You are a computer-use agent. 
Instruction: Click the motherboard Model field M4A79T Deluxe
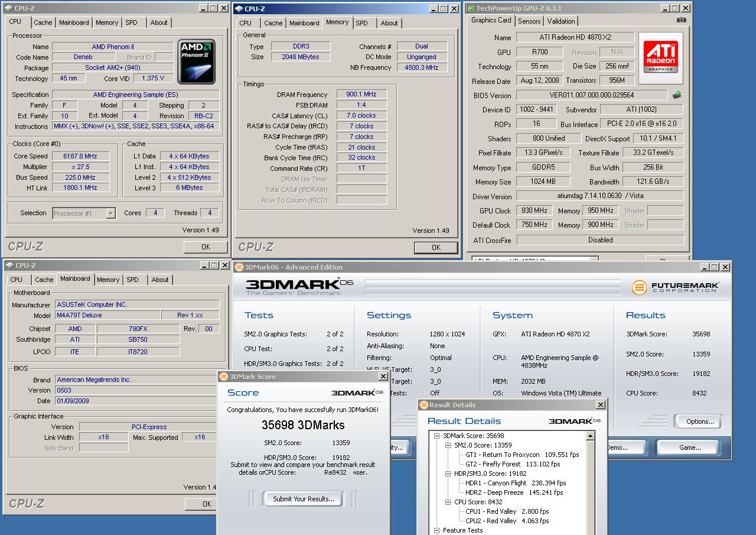tap(107, 315)
